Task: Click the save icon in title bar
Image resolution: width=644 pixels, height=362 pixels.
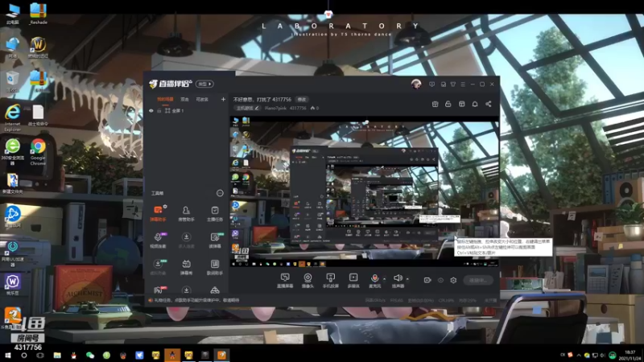Action: point(444,84)
